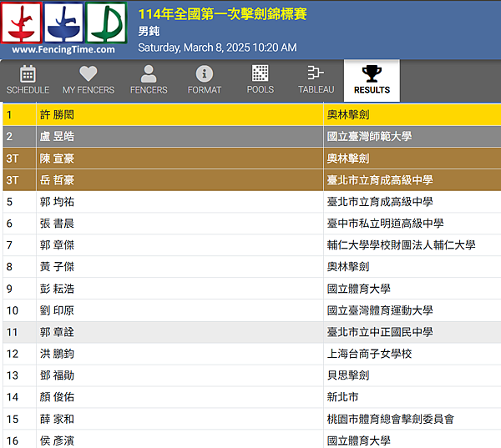Viewport: 501px width, 448px height.
Task: Click club 貝思擊劍
Action: coord(348,375)
